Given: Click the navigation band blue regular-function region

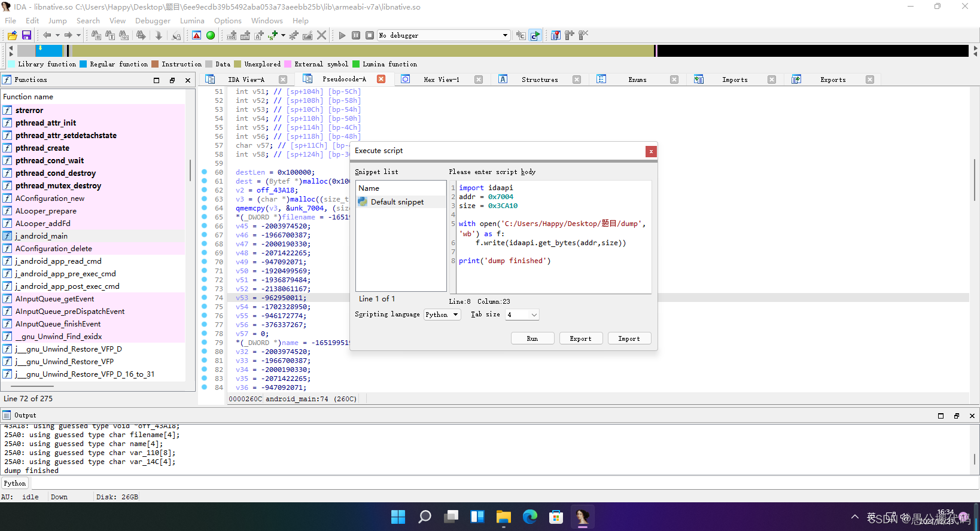Looking at the screenshot, I should point(48,51).
